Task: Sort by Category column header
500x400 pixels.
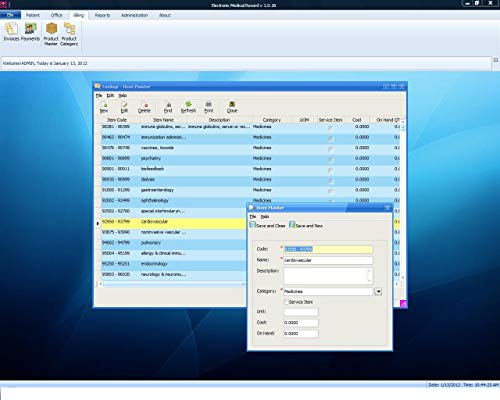Action: tap(272, 120)
